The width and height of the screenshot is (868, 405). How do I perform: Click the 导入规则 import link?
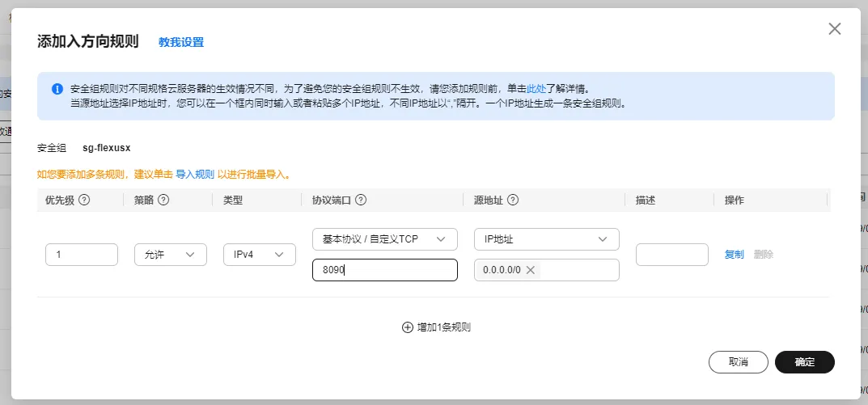click(x=195, y=174)
